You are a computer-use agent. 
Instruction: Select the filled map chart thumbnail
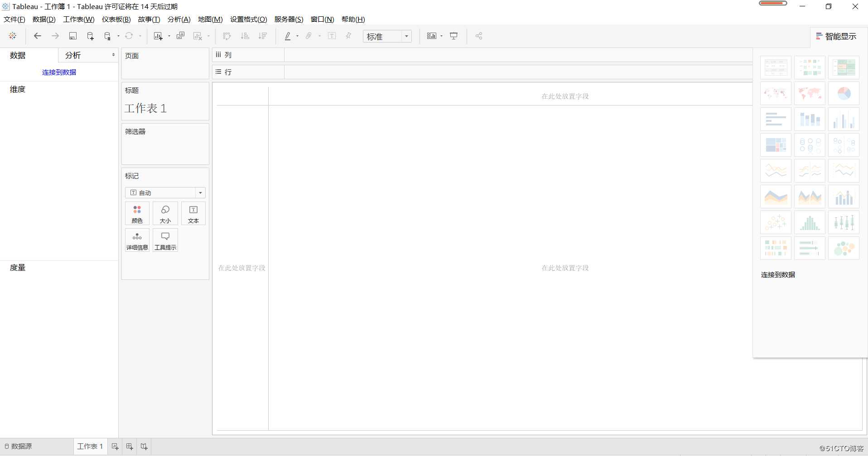pos(810,93)
